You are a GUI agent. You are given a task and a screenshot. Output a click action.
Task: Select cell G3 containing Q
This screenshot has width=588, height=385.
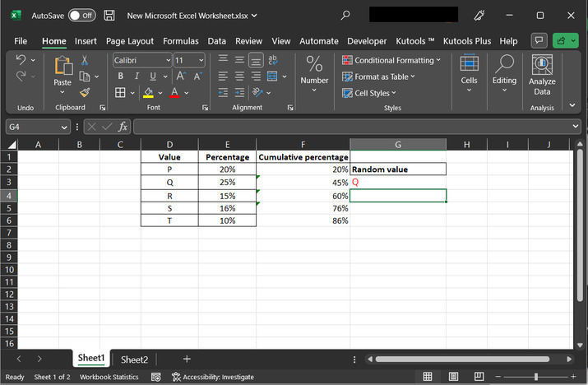click(398, 183)
